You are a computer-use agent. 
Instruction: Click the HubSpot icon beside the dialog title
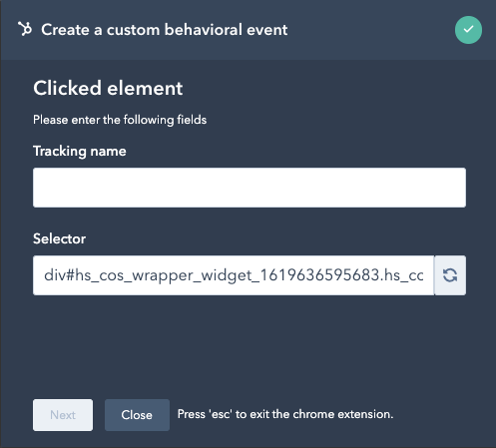(25, 29)
